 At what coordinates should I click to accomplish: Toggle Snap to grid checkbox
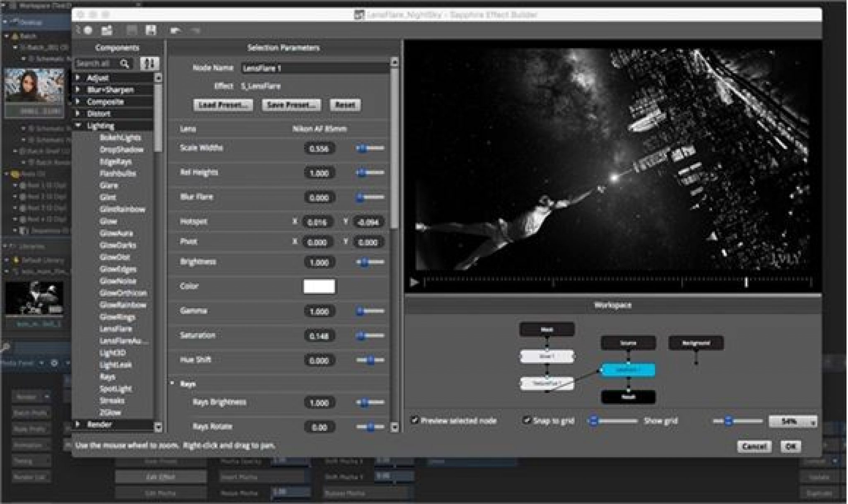527,420
